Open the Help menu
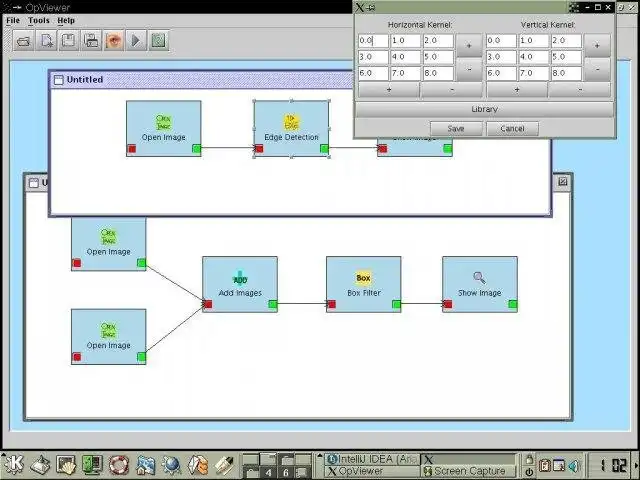Image resolution: width=640 pixels, height=480 pixels. tap(66, 20)
